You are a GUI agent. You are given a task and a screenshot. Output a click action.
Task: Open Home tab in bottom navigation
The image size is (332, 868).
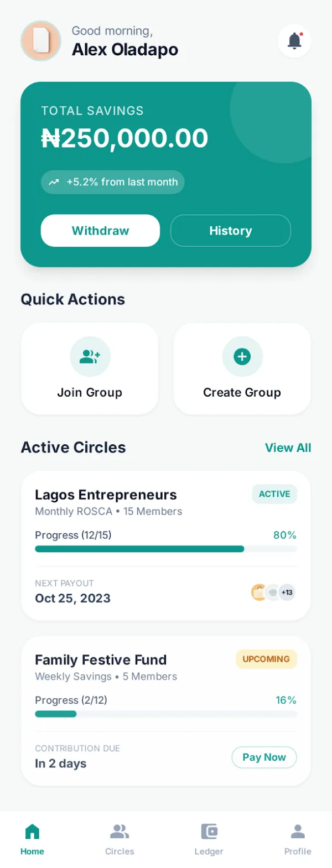[x=32, y=839]
